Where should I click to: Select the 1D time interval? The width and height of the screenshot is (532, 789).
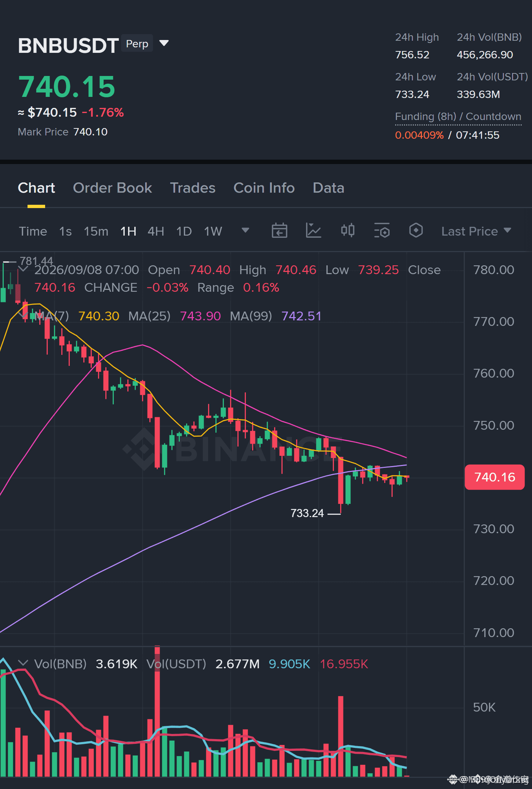184,231
